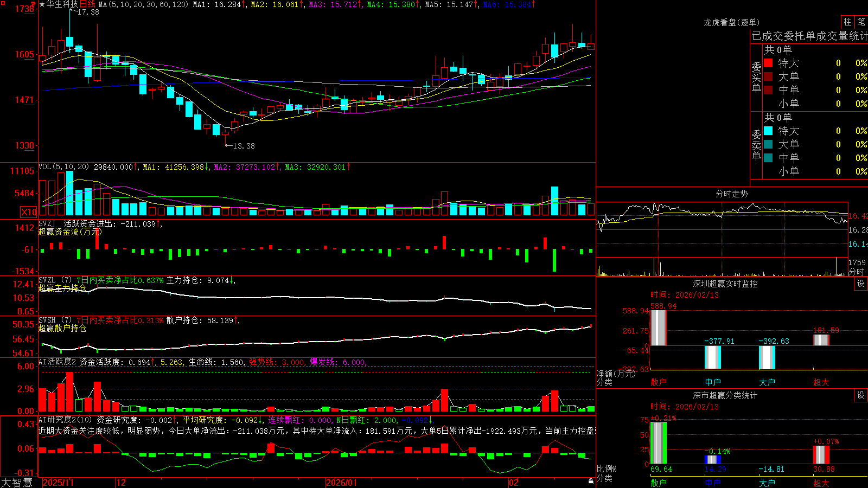Click the X10 volume scale marker

point(29,212)
